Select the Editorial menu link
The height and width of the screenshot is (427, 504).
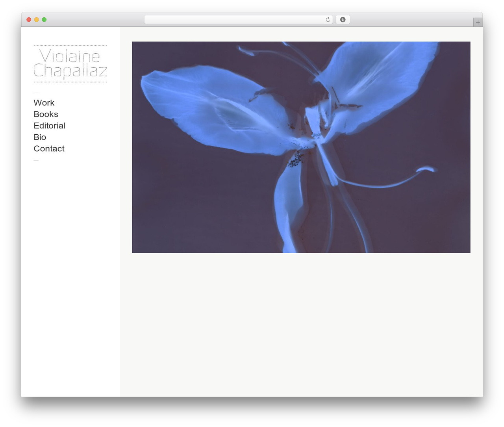50,126
